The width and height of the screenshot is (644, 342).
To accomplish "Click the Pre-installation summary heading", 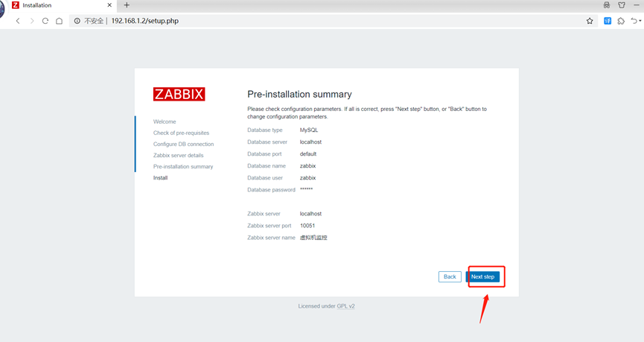I will (299, 94).
